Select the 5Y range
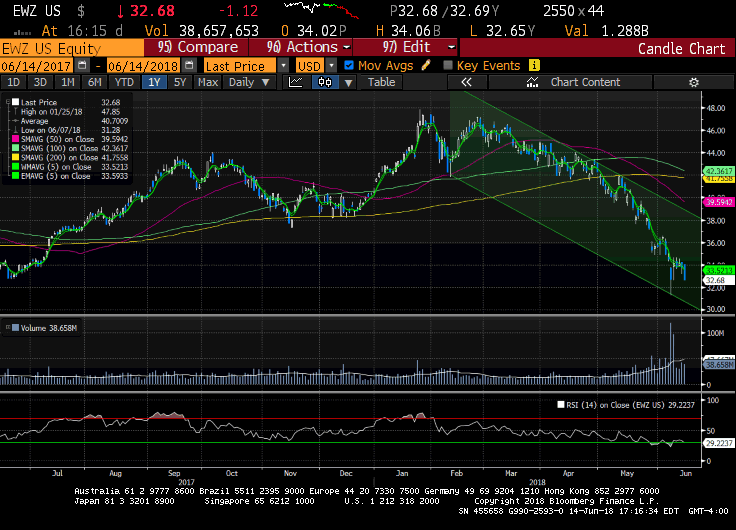 (x=180, y=82)
